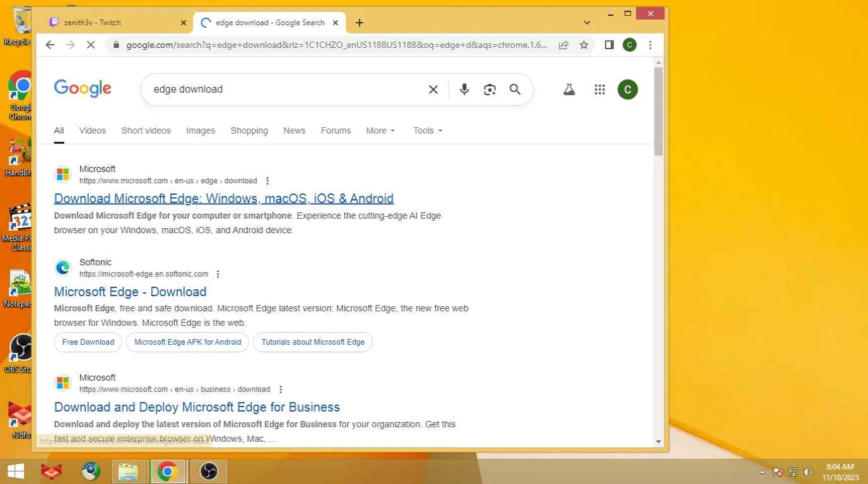
Task: Open the Google apps grid
Action: pos(600,89)
